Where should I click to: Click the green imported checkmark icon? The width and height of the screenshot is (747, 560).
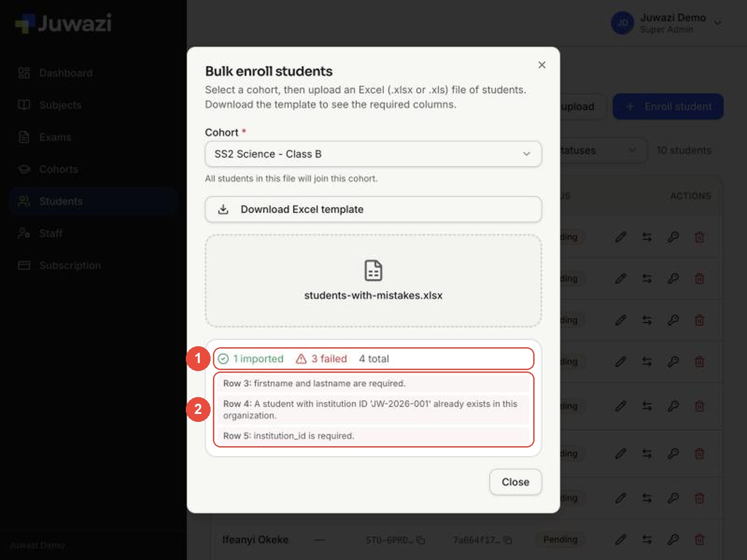pyautogui.click(x=223, y=358)
